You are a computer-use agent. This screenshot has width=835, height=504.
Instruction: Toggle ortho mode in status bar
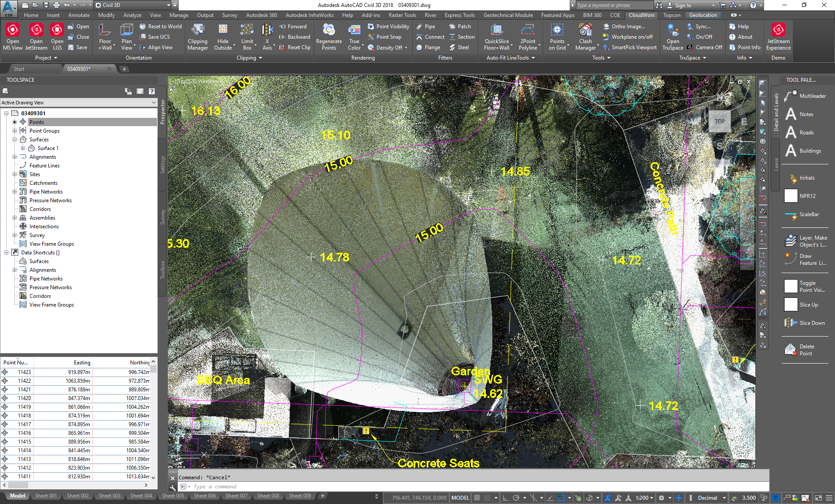click(505, 498)
